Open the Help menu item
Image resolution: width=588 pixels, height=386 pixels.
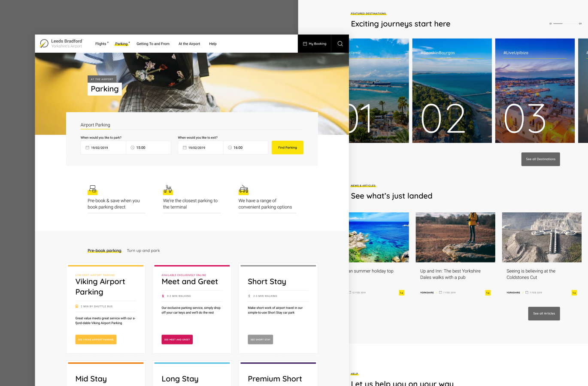[213, 44]
